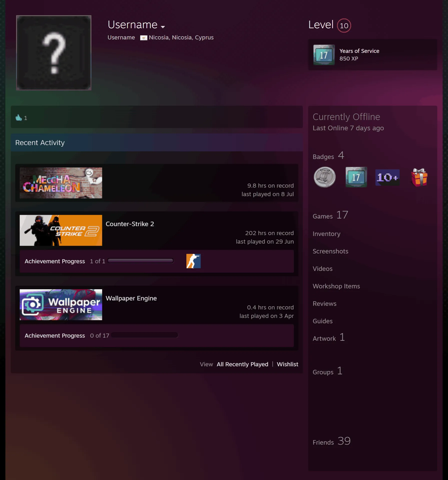Open the Wishlist link
Viewport: 448px width, 480px height.
(x=287, y=364)
